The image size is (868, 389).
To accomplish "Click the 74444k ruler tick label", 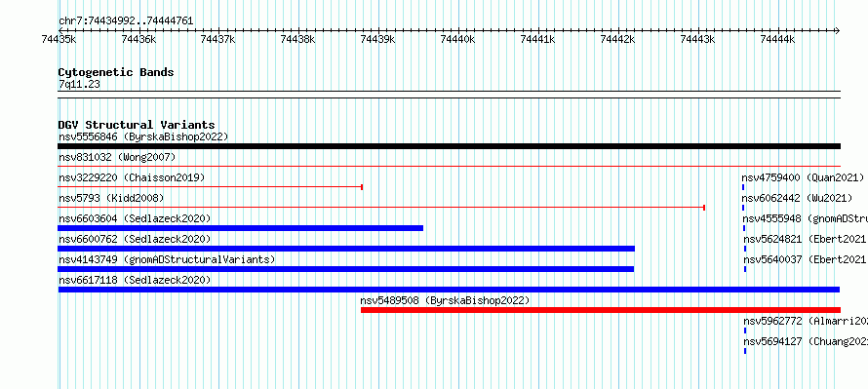I will 777,39.
